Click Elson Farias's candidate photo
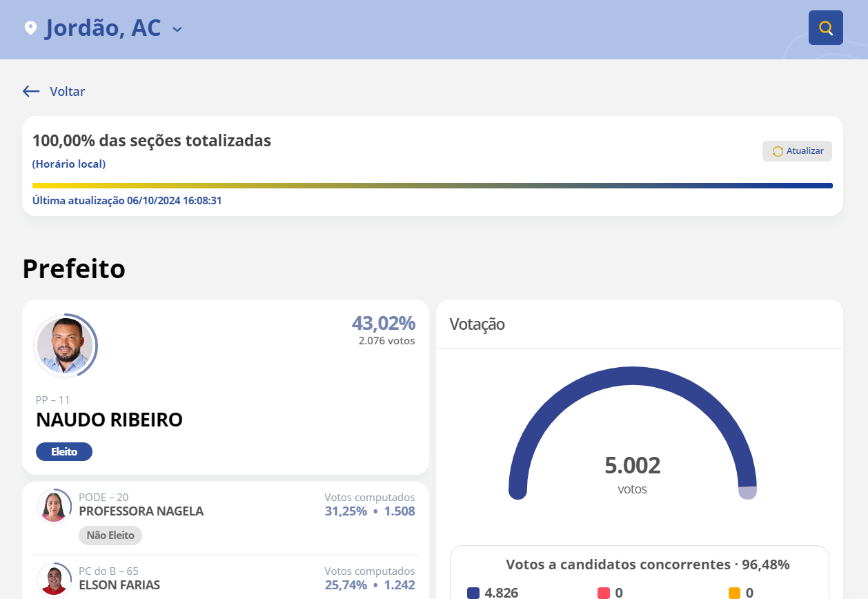This screenshot has width=868, height=599. pyautogui.click(x=54, y=580)
